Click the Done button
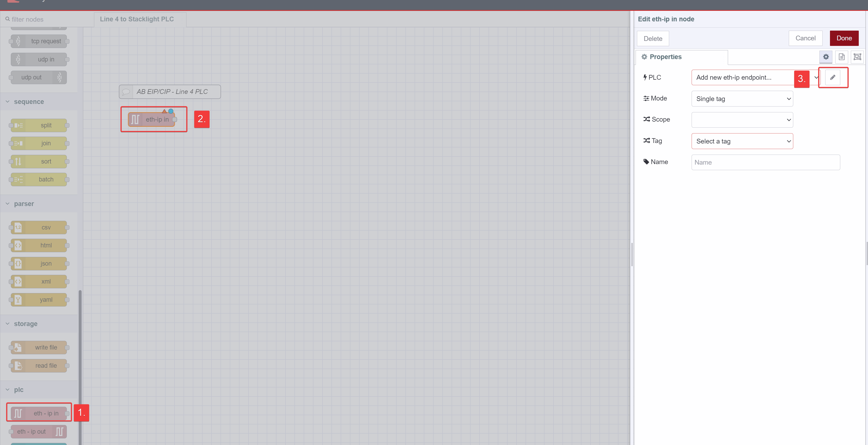Screen dimensions: 868x445 [x=844, y=38]
